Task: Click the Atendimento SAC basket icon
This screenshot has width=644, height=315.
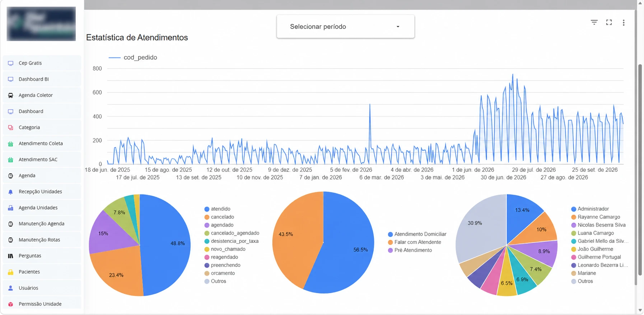Action: pyautogui.click(x=11, y=160)
